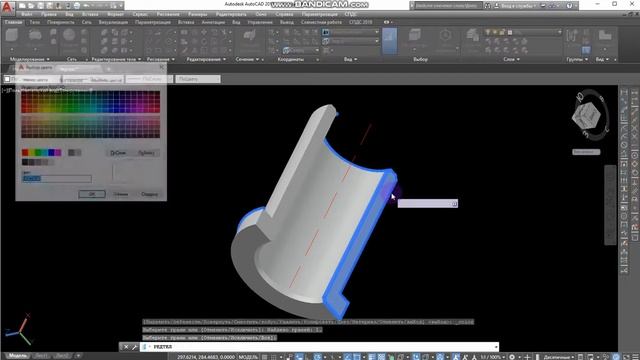Screen dimensions: 640x360
Task: Select the Box solid tool in ribbon
Action: (x=12, y=36)
